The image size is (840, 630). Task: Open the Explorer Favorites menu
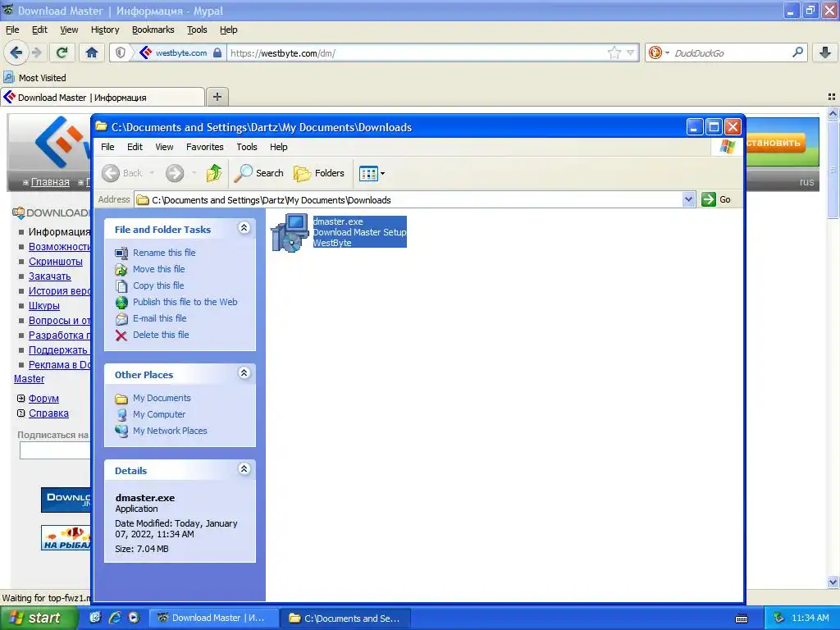(x=204, y=147)
